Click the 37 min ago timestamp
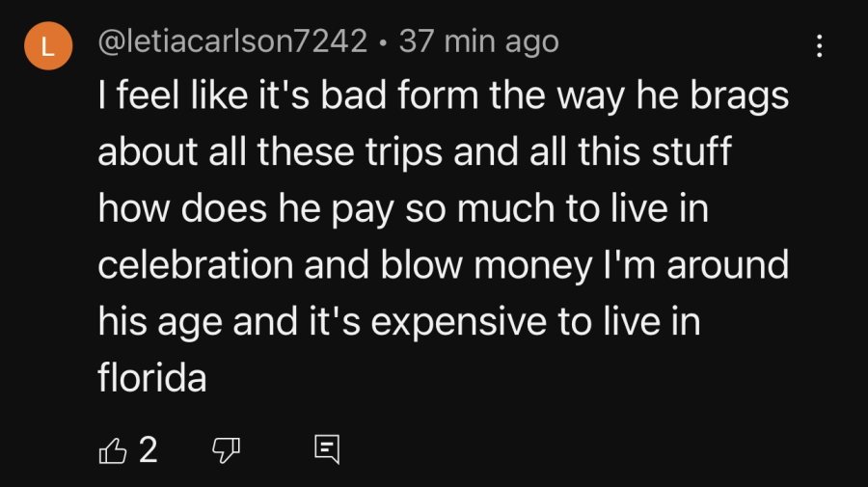The height and width of the screenshot is (487, 868). tap(478, 41)
